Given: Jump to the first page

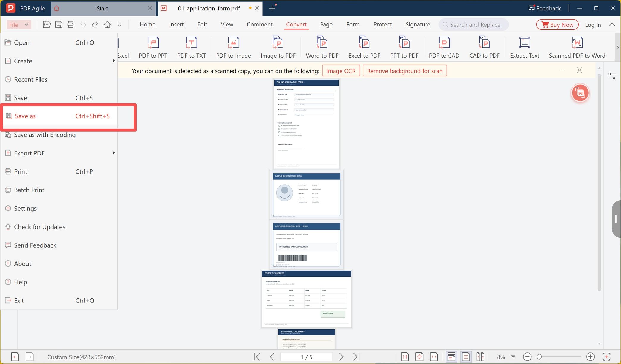Looking at the screenshot, I should tap(257, 357).
